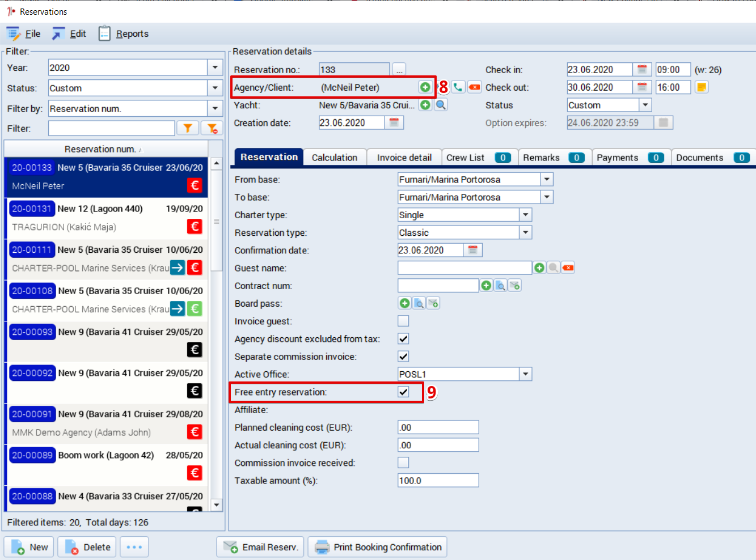
Task: Open the Edit menu
Action: point(69,33)
